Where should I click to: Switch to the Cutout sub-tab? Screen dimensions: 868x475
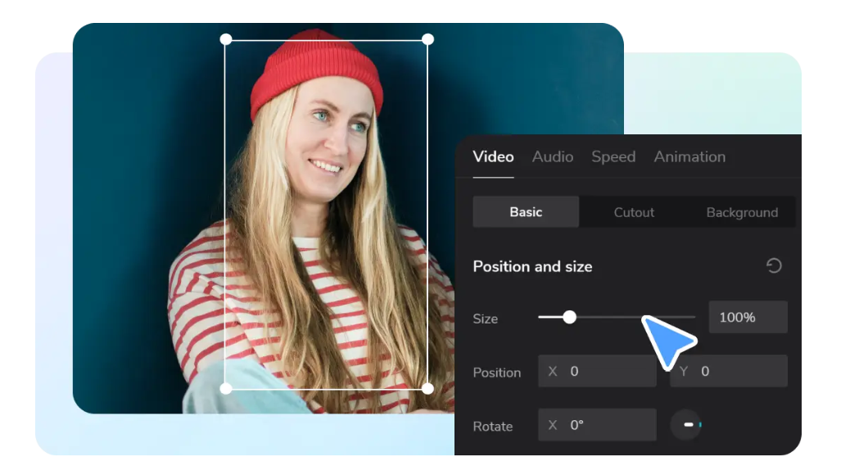click(x=634, y=212)
